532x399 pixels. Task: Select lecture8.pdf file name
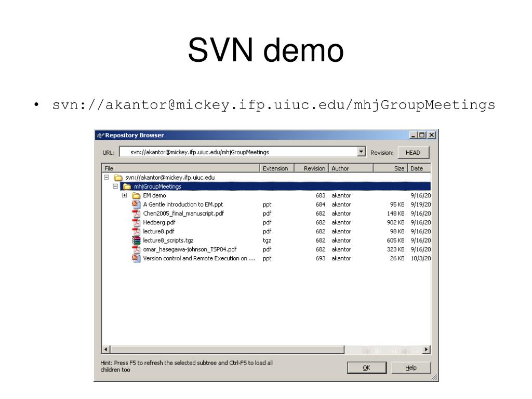158,231
